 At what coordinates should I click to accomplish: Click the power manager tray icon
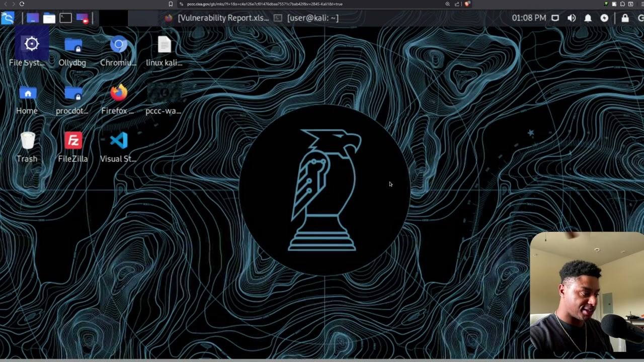[x=604, y=18]
